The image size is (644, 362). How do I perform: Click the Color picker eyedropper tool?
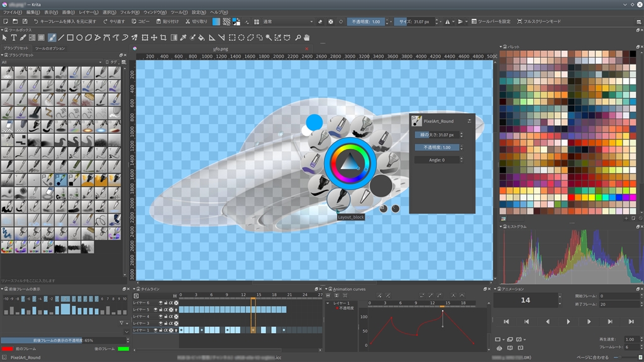click(183, 38)
